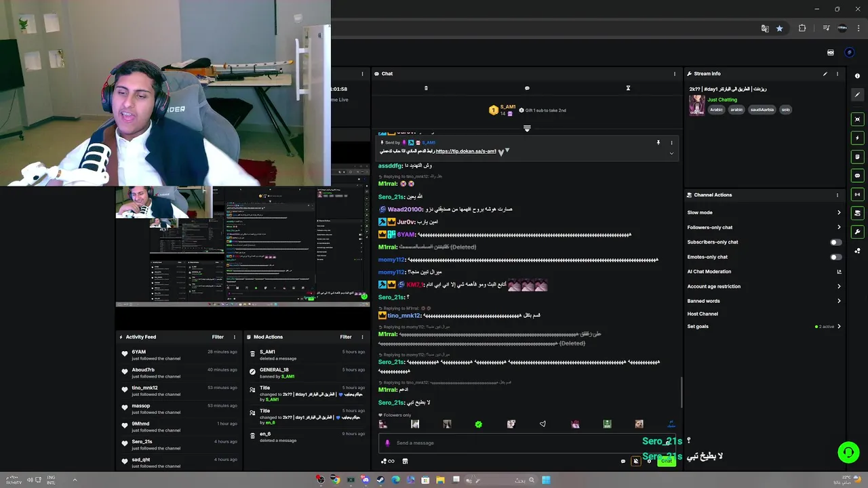Click the Just Chatting category thumbnail
Image resolution: width=868 pixels, height=488 pixels.
(x=696, y=105)
